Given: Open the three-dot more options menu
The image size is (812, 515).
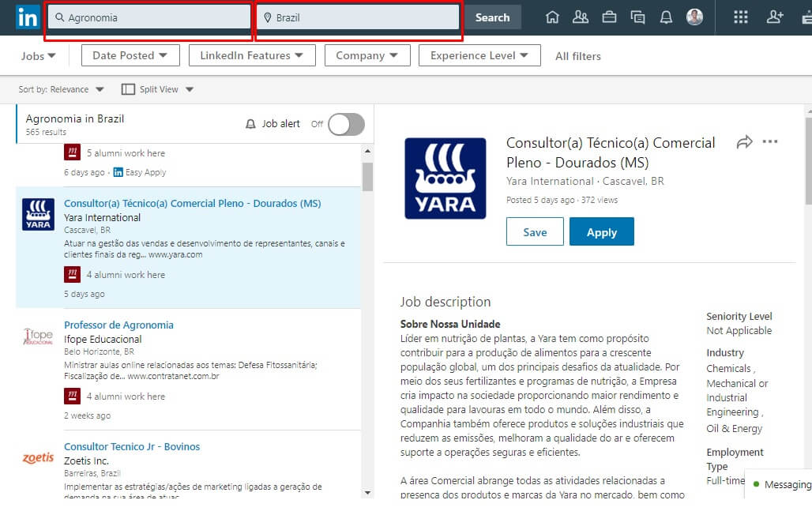Looking at the screenshot, I should (x=770, y=141).
